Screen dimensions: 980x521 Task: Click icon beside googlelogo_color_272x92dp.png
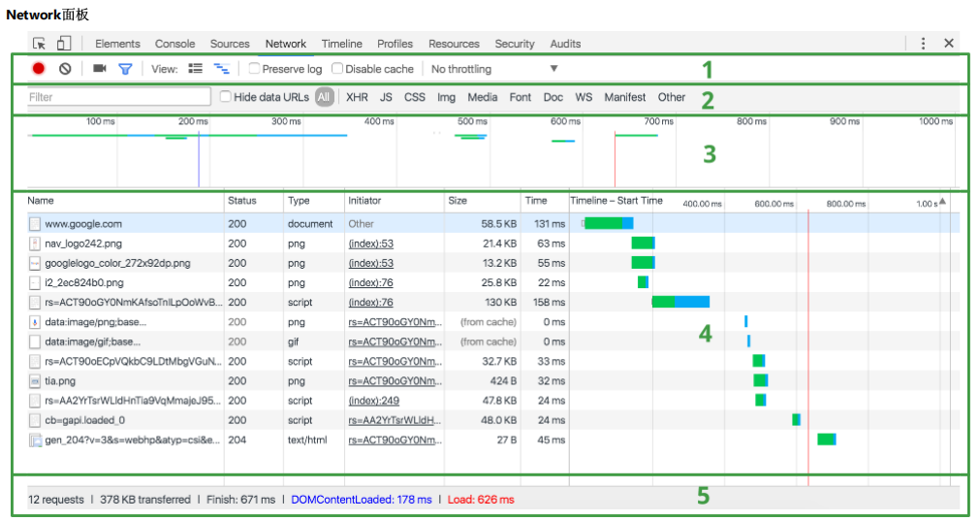35,263
